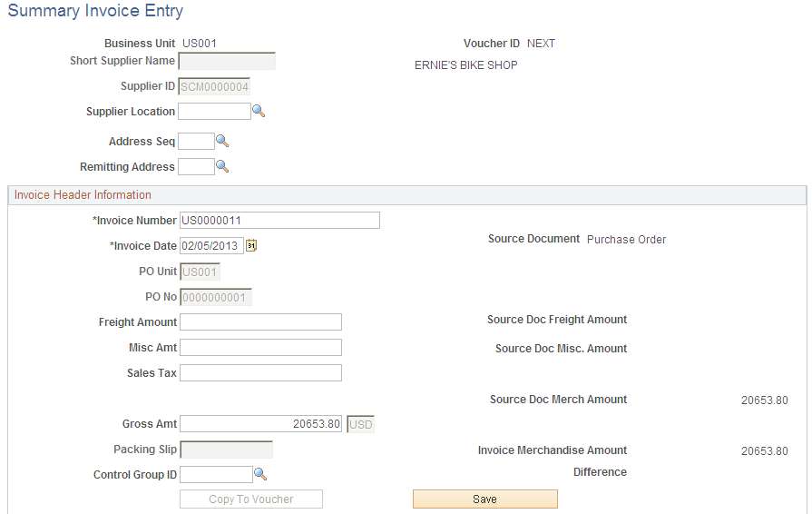Click the Source Doc Freight Amount label
The width and height of the screenshot is (812, 514).
click(557, 320)
